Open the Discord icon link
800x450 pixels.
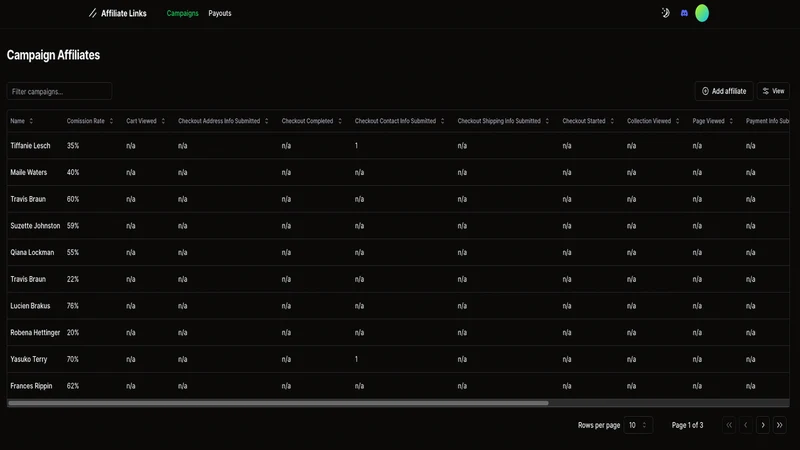point(684,13)
